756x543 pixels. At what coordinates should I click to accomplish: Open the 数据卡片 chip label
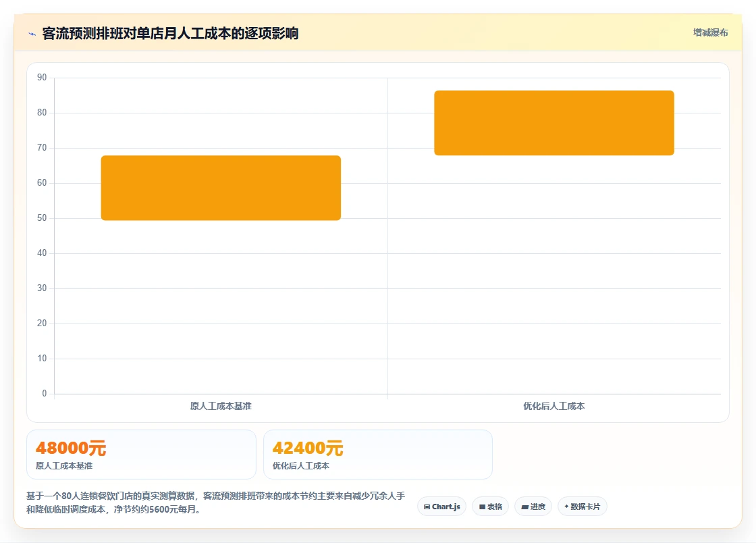[x=585, y=507]
